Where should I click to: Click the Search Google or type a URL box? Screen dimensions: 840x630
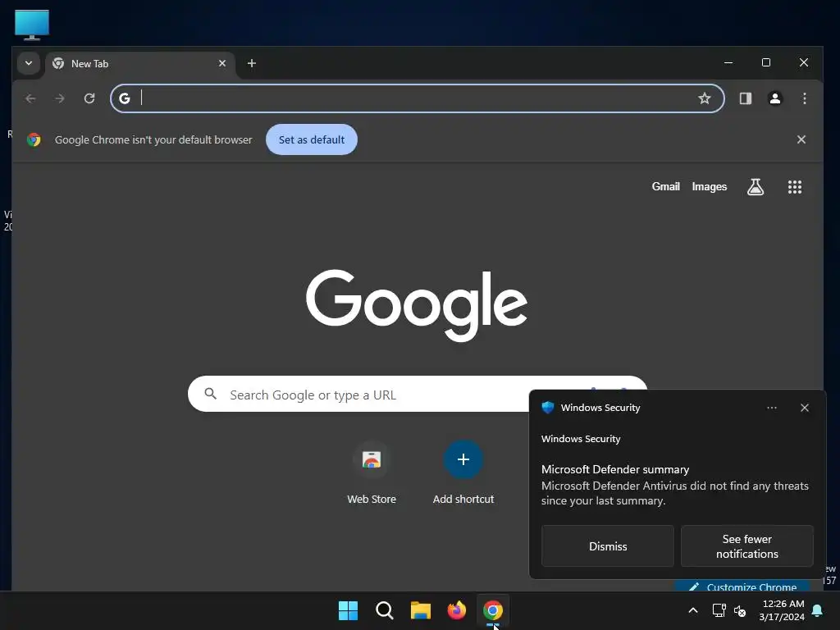(x=418, y=395)
